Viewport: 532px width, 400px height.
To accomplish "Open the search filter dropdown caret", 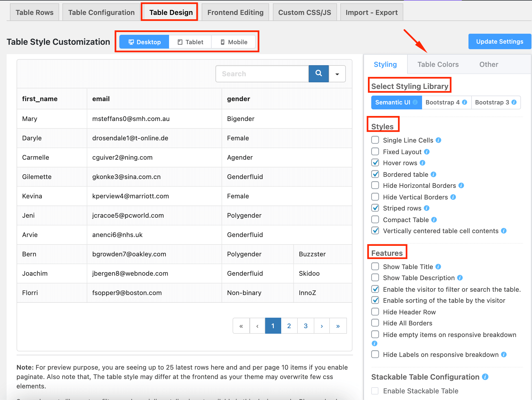I will tap(337, 73).
